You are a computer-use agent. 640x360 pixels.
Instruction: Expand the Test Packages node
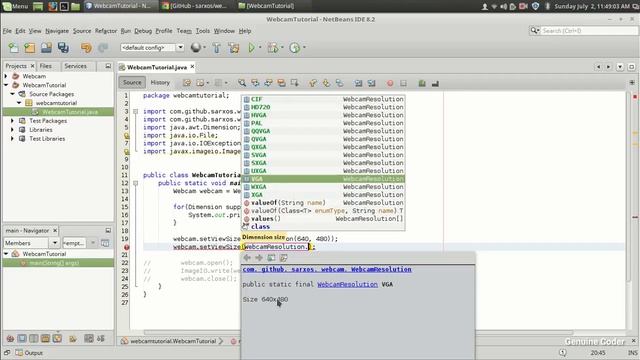(x=13, y=121)
